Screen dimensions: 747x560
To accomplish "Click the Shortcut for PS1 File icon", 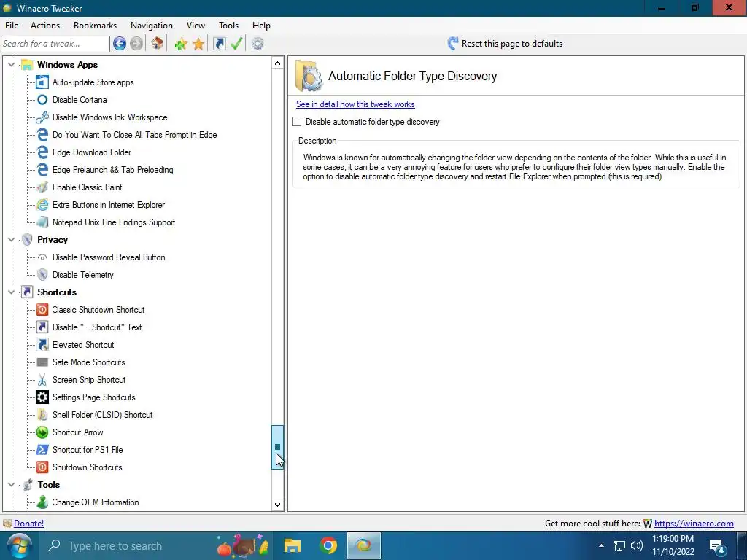I will tap(42, 450).
